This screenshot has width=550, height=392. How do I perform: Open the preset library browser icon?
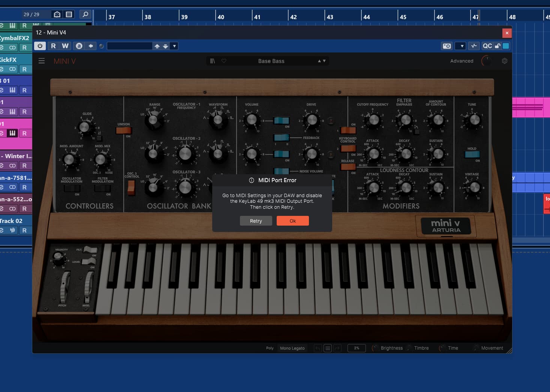tap(213, 61)
